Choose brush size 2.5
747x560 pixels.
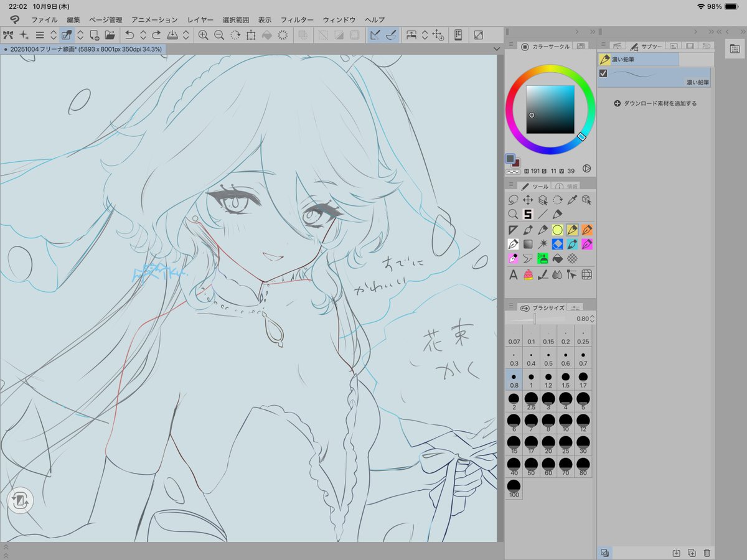[531, 402]
